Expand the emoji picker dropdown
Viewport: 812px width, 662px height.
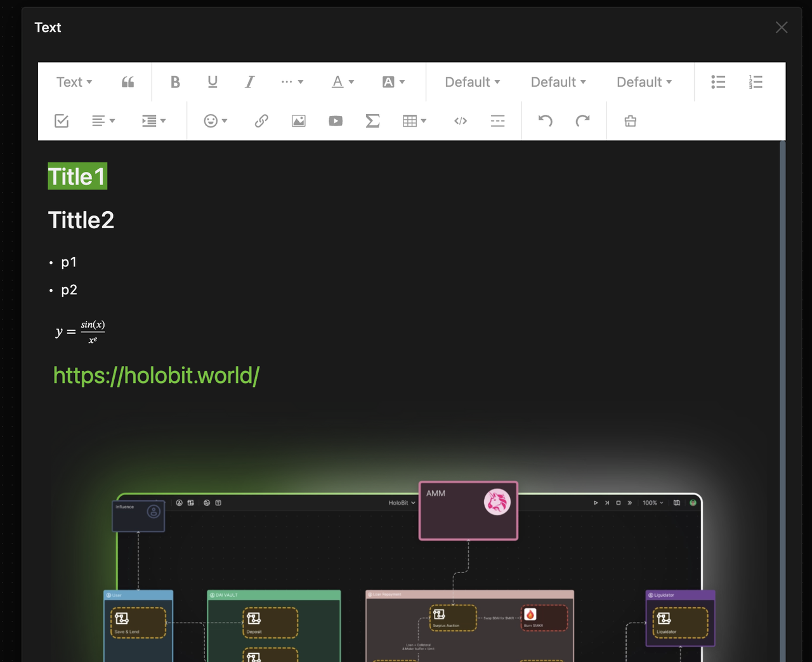(216, 120)
